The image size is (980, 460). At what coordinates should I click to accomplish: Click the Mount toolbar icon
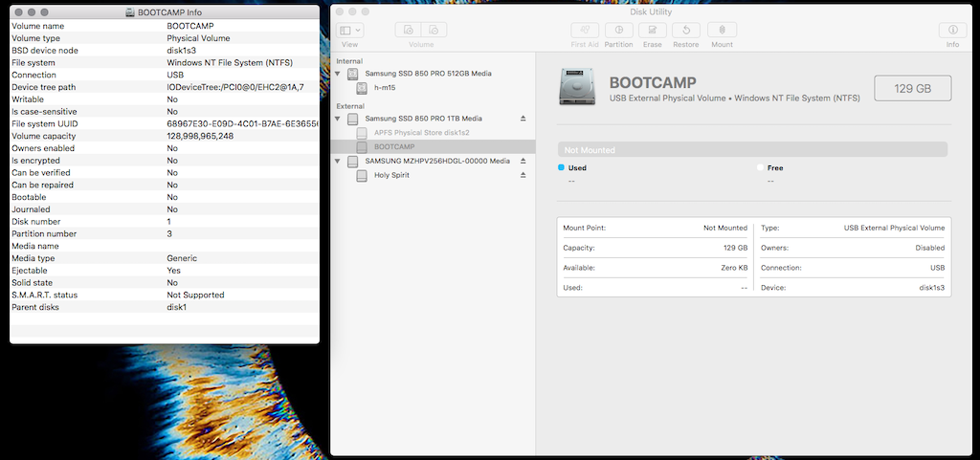(x=722, y=30)
